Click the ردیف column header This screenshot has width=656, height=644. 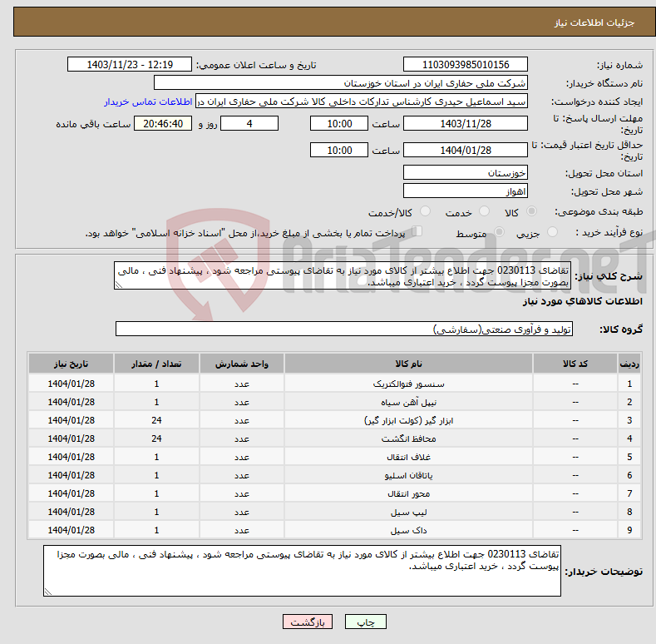tap(629, 364)
